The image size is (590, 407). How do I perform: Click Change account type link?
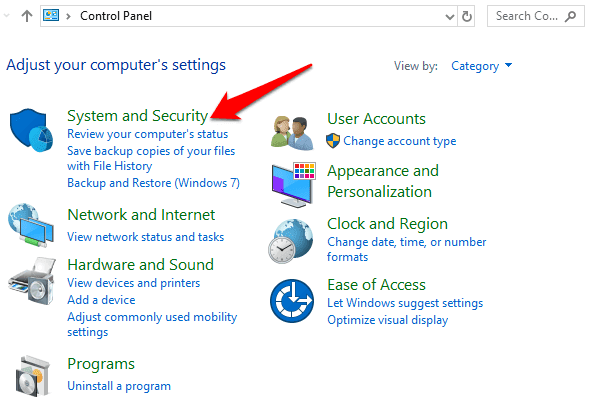(400, 141)
